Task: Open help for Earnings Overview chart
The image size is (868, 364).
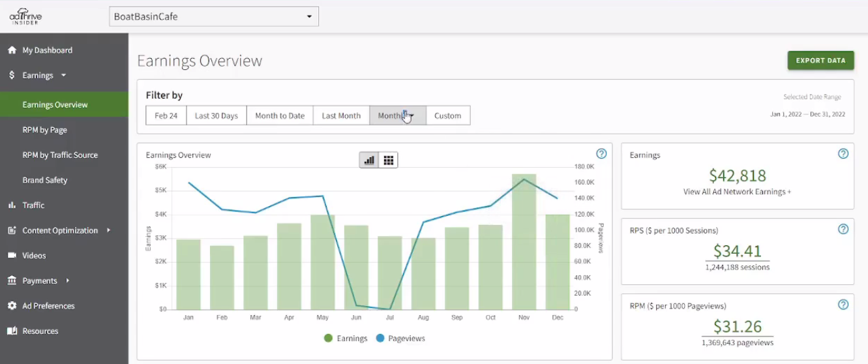Action: tap(601, 154)
